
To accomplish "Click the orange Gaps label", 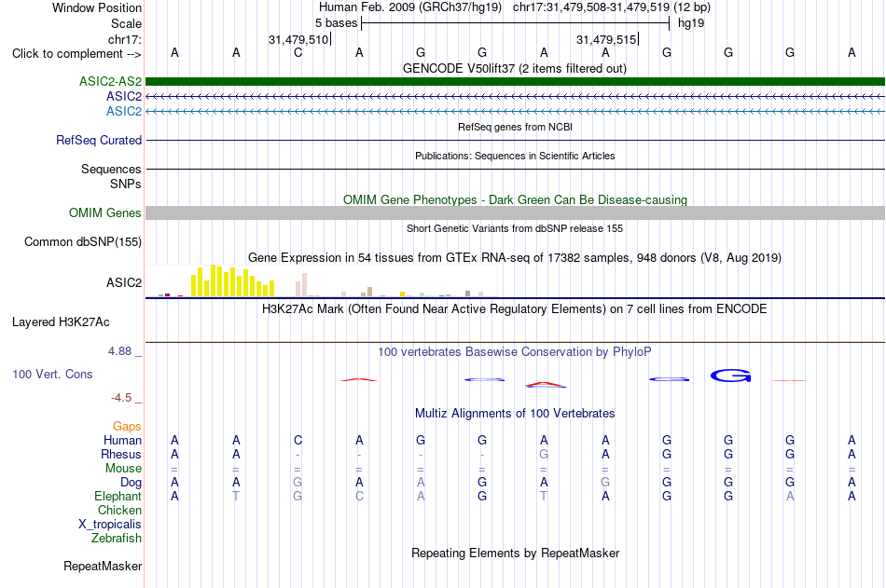I will pos(127,427).
